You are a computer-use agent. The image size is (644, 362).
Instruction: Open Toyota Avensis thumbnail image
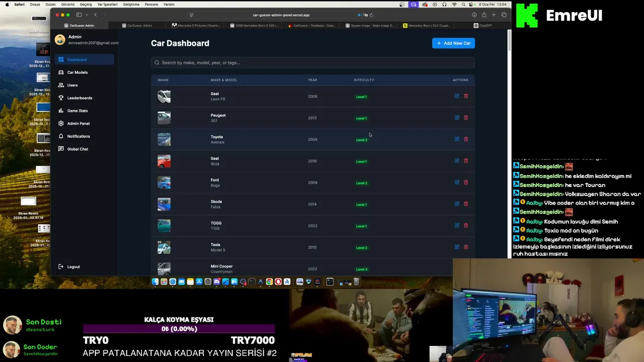[x=164, y=139]
